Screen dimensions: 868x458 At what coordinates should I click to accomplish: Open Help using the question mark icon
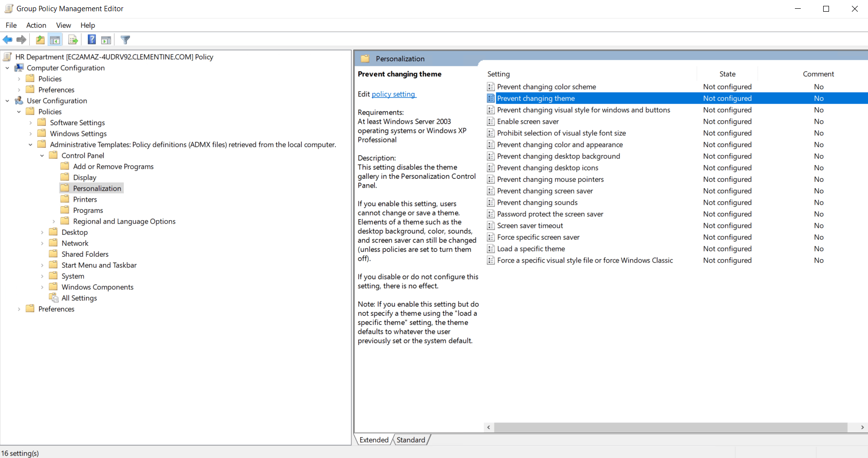tap(91, 39)
